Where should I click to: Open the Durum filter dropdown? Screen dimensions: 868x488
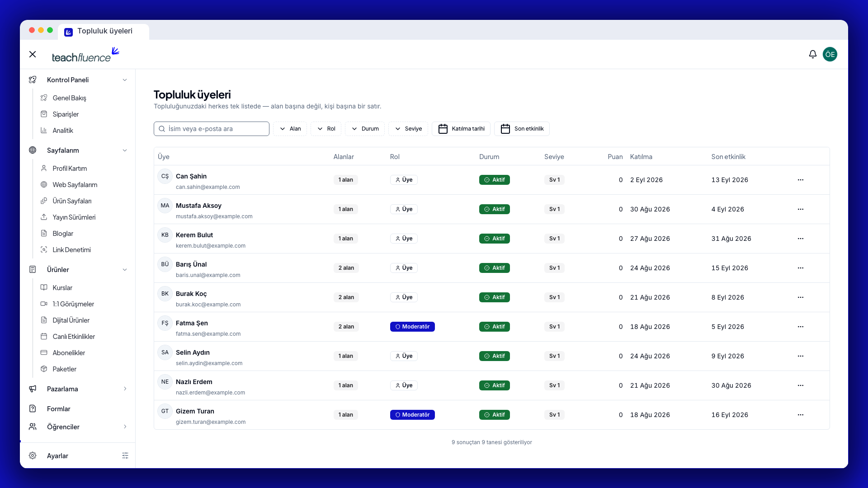pos(365,129)
